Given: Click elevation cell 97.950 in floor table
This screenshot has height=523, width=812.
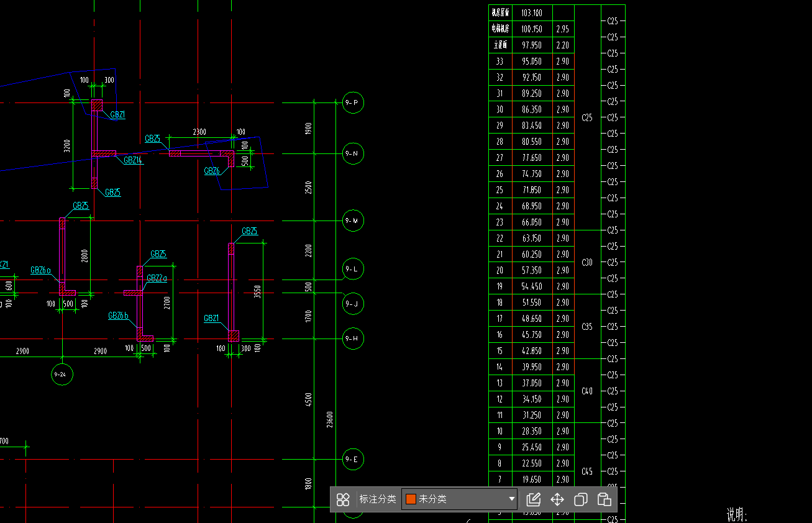Looking at the screenshot, I should [532, 45].
